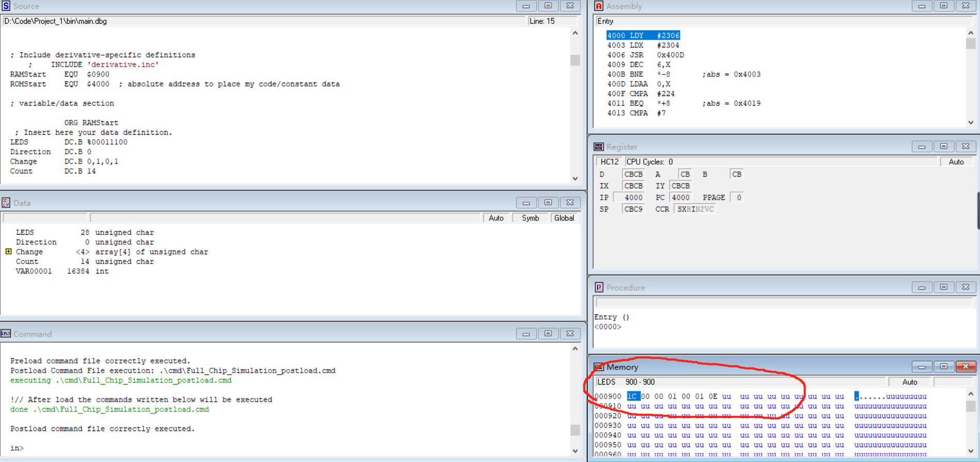
Task: Select the VAR00001 row in Data window
Action: pyautogui.click(x=62, y=272)
